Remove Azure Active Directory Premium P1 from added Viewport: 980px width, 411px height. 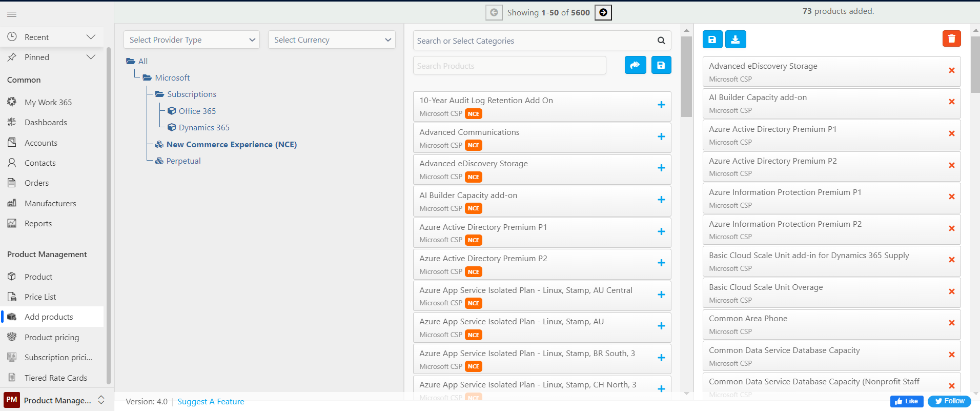click(951, 133)
